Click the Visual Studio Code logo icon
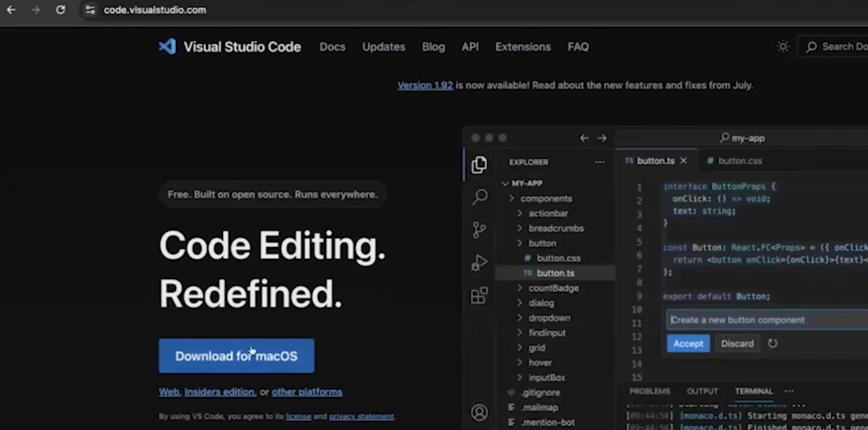The image size is (868, 430). click(x=167, y=47)
